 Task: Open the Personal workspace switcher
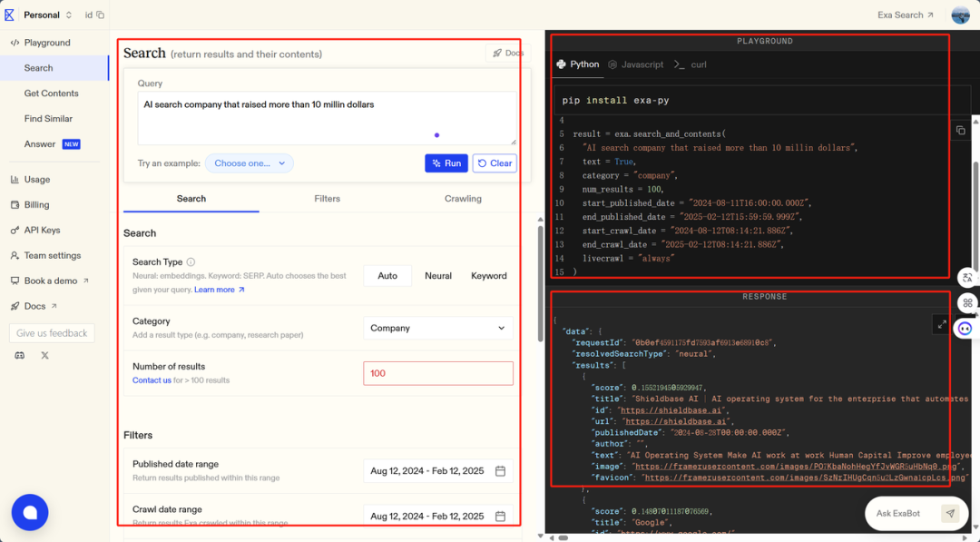click(47, 15)
